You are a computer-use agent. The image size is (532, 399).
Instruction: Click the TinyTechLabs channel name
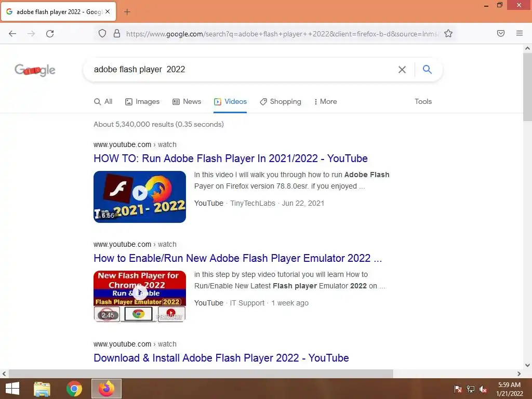[253, 203]
